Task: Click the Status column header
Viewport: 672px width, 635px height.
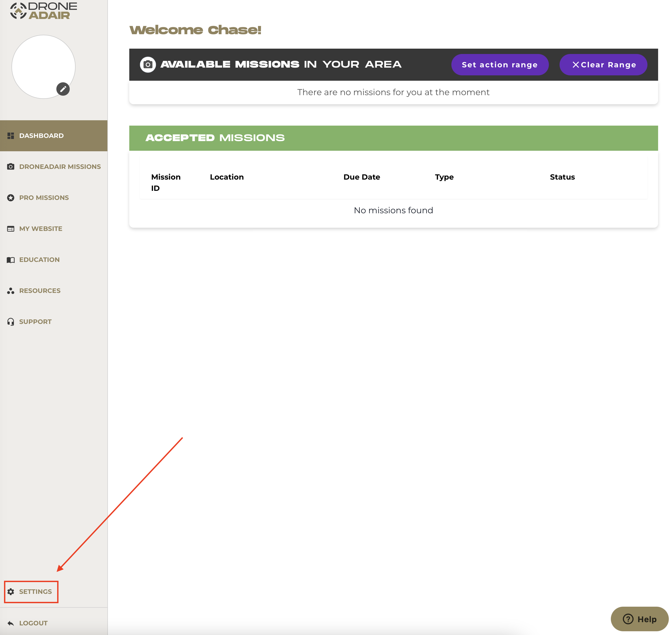Action: coord(562,177)
